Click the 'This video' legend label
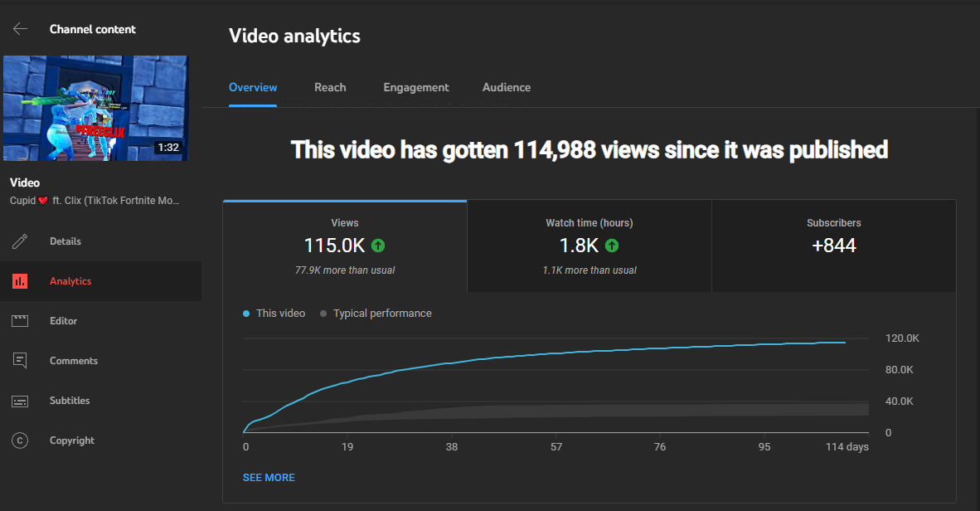The height and width of the screenshot is (511, 980). [x=280, y=314]
